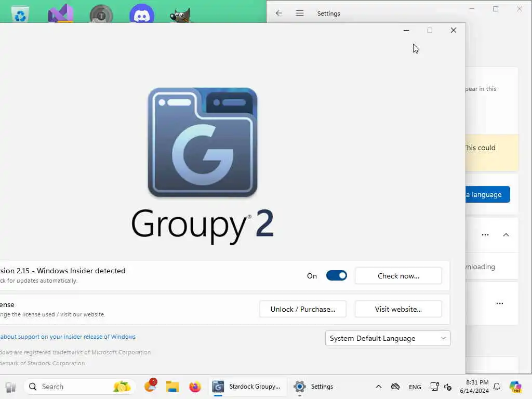The image size is (532, 399).
Task: Open the System Default Language dropdown
Action: coord(388,338)
